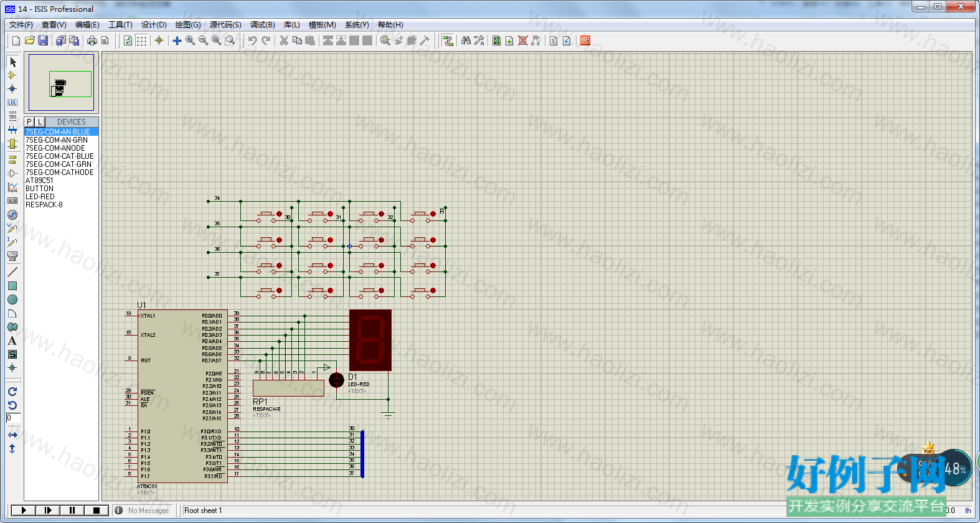
Task: Click the Pause simulation button
Action: coord(72,511)
